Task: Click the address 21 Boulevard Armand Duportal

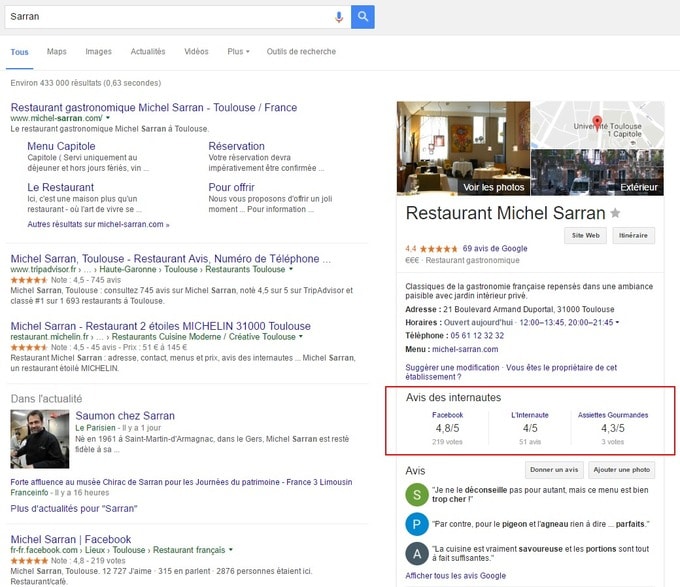Action: click(529, 310)
